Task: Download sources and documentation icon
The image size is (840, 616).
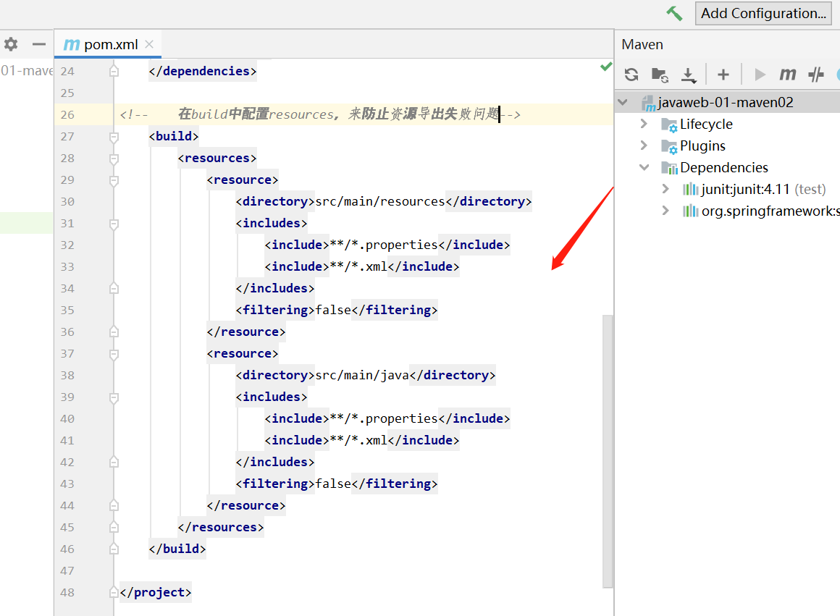Action: [689, 75]
